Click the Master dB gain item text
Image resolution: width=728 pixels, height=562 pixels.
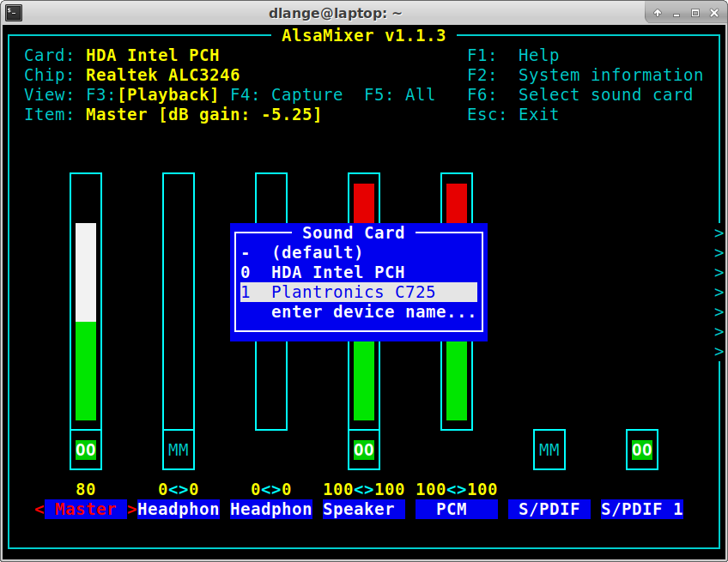(203, 114)
